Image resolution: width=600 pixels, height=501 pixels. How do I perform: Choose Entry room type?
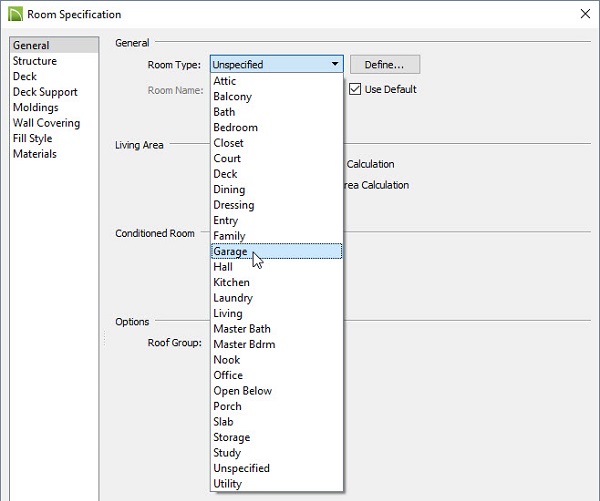coord(276,220)
